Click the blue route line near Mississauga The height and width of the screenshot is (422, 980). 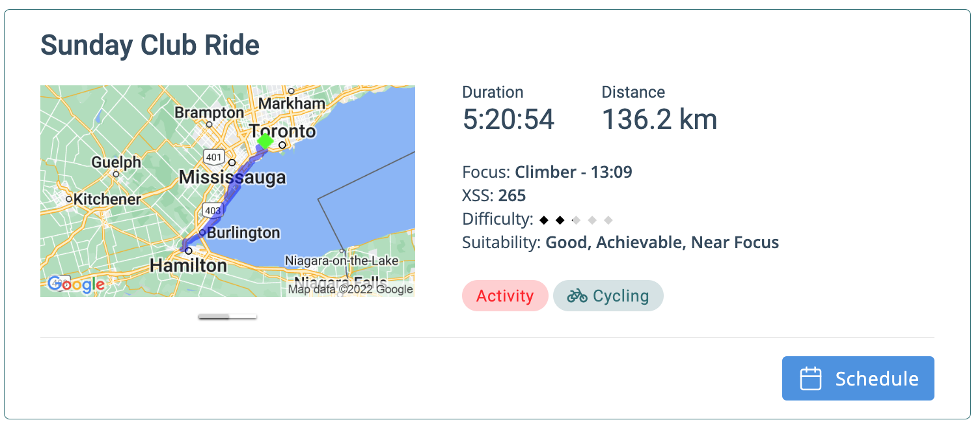pos(232,191)
